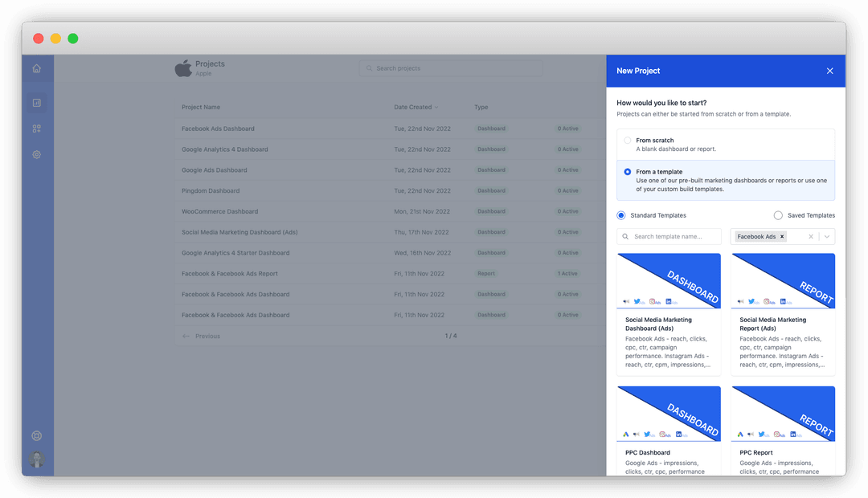Open the sidebar gear settings icon

(36, 154)
